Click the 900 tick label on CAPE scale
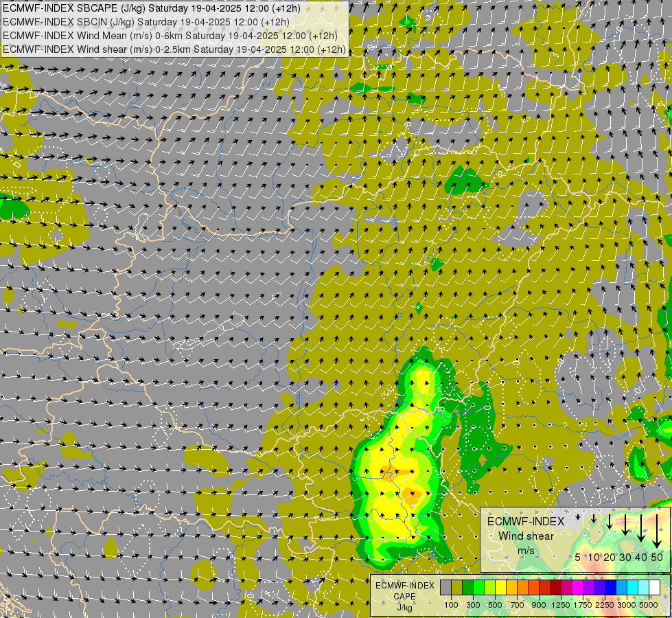The height and width of the screenshot is (618, 672). [539, 605]
